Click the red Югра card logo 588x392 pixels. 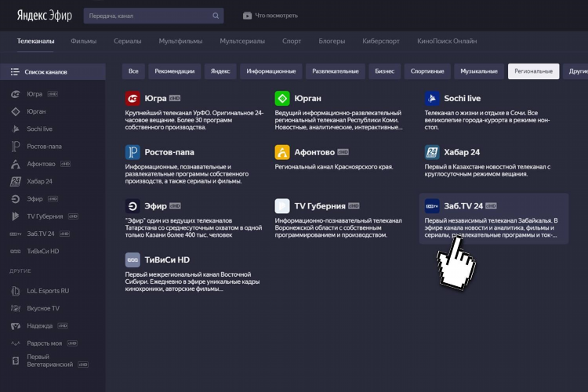click(x=132, y=98)
